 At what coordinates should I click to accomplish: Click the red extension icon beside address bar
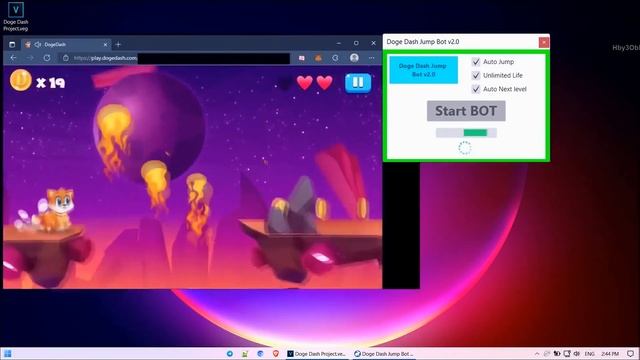[x=302, y=58]
